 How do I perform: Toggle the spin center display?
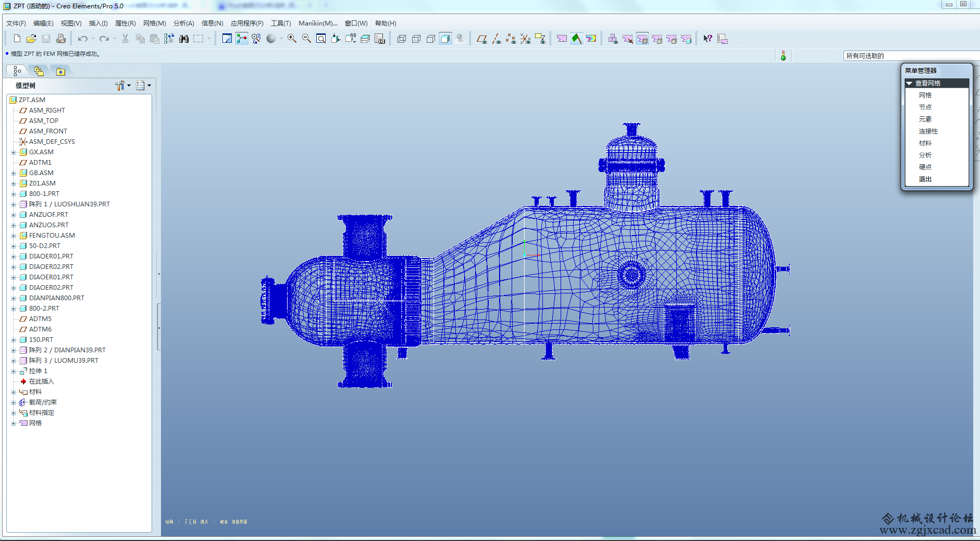coord(241,39)
